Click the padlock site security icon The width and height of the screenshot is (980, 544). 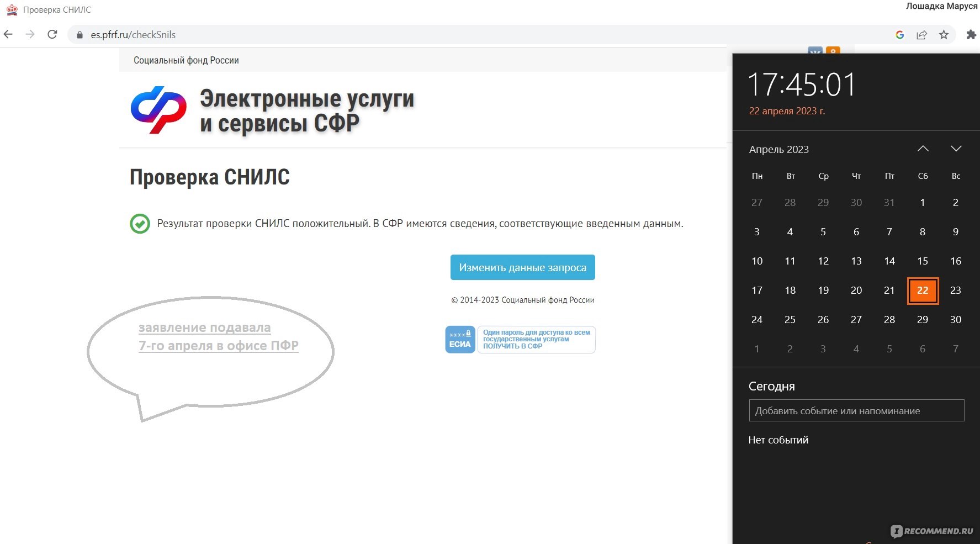(80, 35)
